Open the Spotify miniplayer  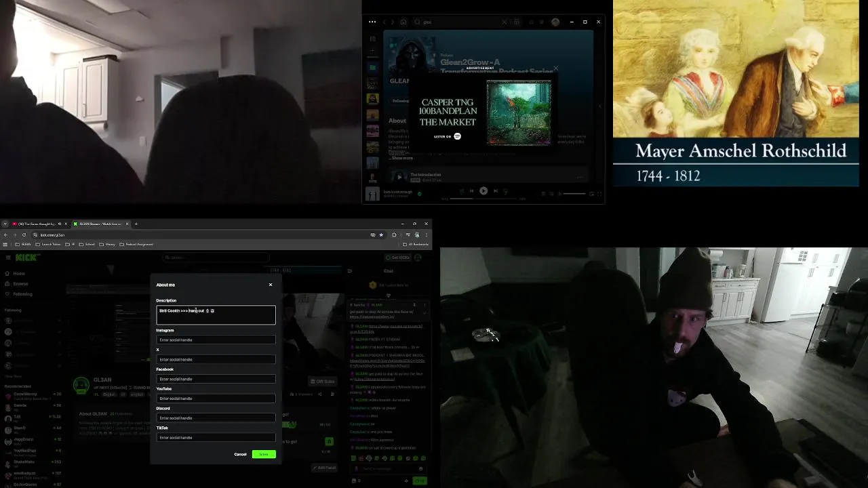click(x=591, y=194)
